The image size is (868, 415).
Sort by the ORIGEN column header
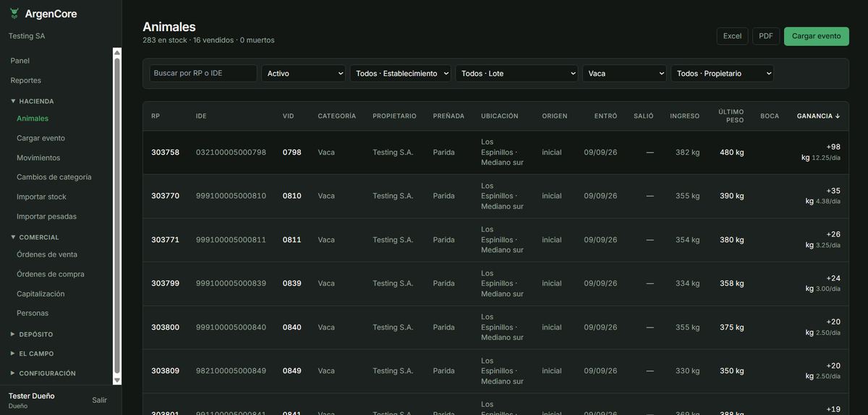tap(555, 116)
